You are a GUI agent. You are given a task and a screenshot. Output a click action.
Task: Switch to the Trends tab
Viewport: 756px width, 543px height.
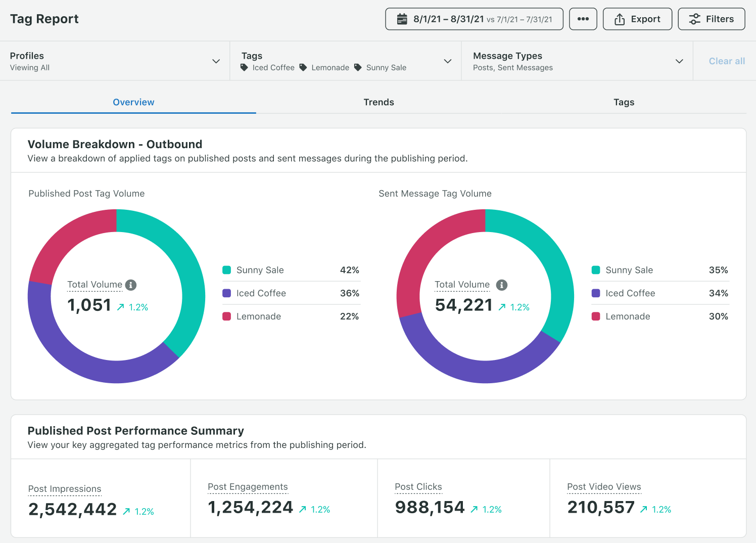(379, 102)
